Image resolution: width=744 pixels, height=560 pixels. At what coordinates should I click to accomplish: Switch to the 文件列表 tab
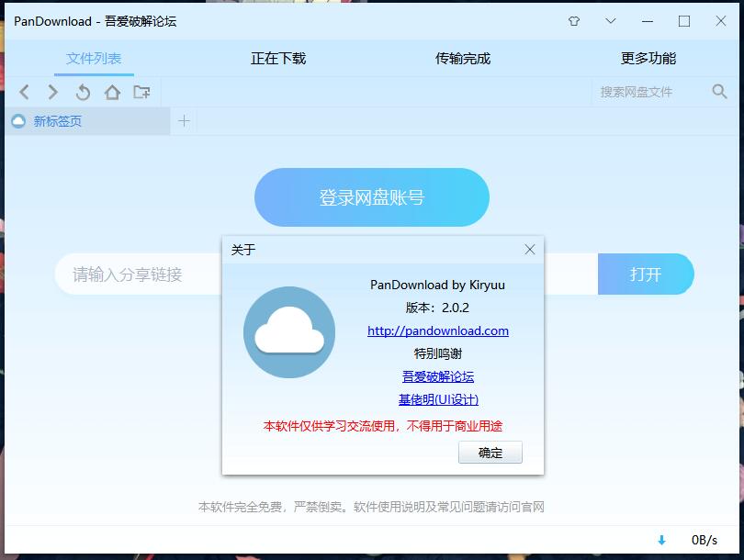click(x=94, y=59)
